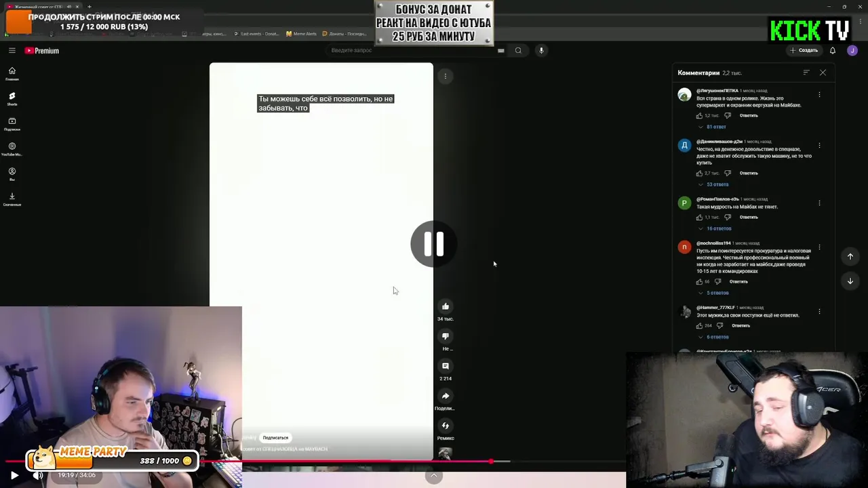Viewport: 868px width, 488px height.
Task: Reply to @nochnoiliss194's comment
Action: point(738,282)
